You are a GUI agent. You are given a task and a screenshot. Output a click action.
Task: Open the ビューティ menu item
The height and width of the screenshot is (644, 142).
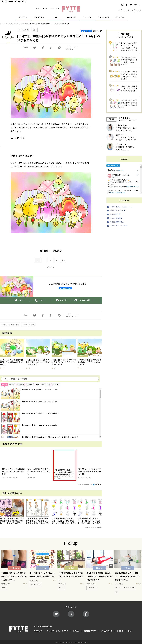tap(87, 17)
